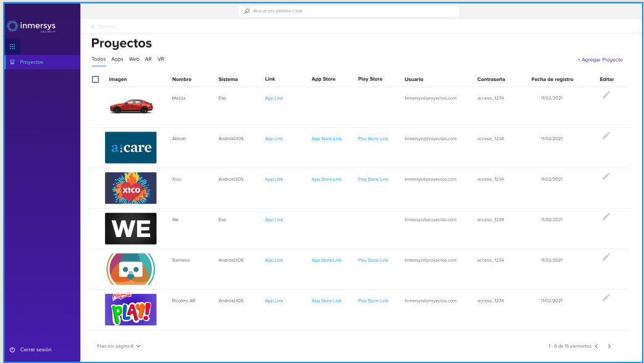
Task: Click the keyword search input field
Action: point(349,10)
